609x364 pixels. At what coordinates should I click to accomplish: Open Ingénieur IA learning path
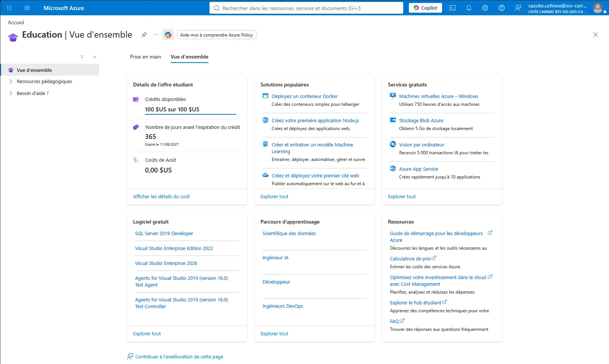275,257
